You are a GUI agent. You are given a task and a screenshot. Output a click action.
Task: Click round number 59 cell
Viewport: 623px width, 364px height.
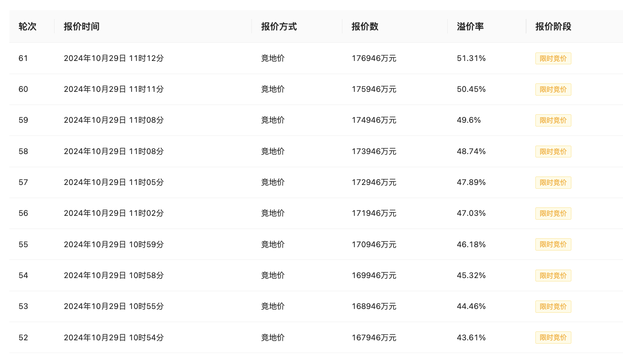click(x=23, y=120)
